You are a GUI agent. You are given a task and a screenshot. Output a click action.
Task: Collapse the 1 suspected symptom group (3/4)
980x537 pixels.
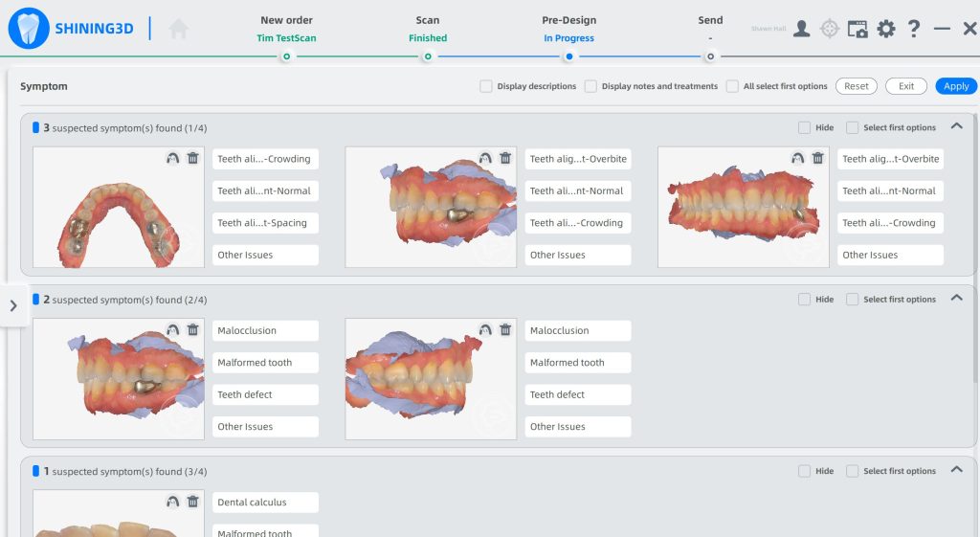[x=956, y=470]
